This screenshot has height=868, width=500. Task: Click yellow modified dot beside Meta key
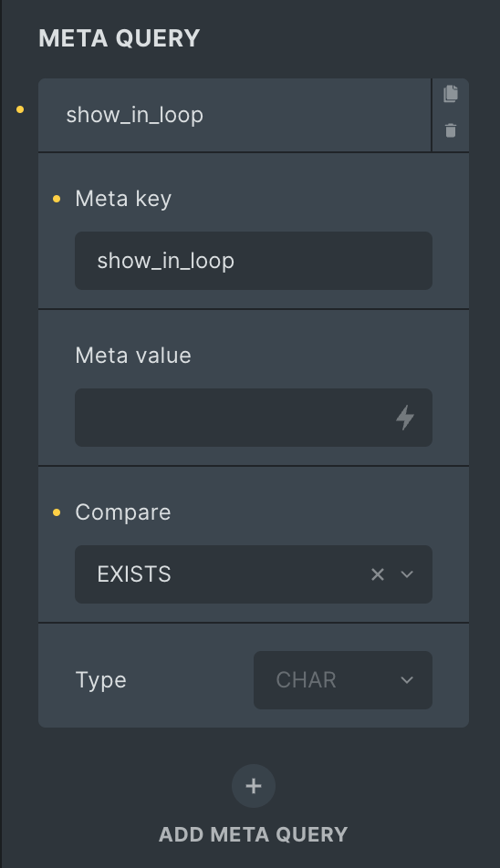57,199
